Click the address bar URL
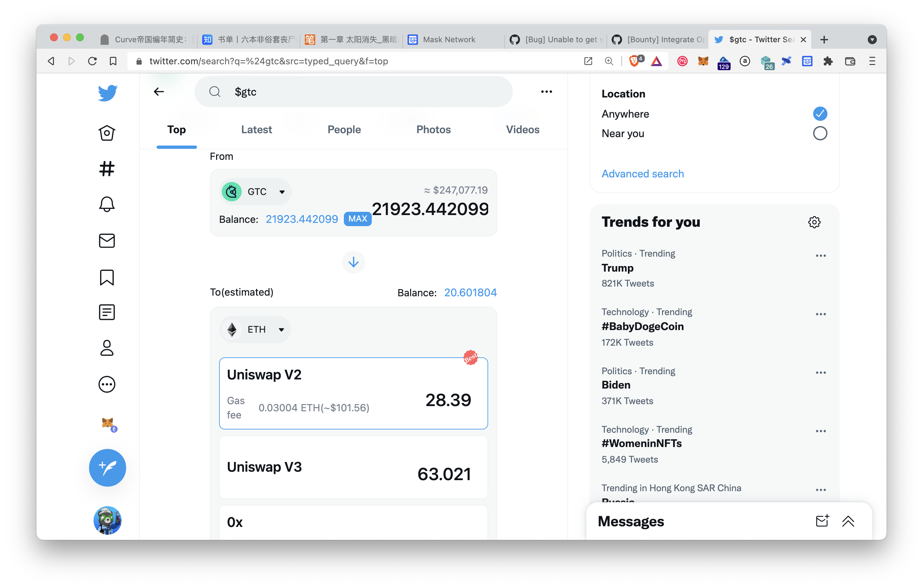This screenshot has width=923, height=588. pyautogui.click(x=268, y=61)
